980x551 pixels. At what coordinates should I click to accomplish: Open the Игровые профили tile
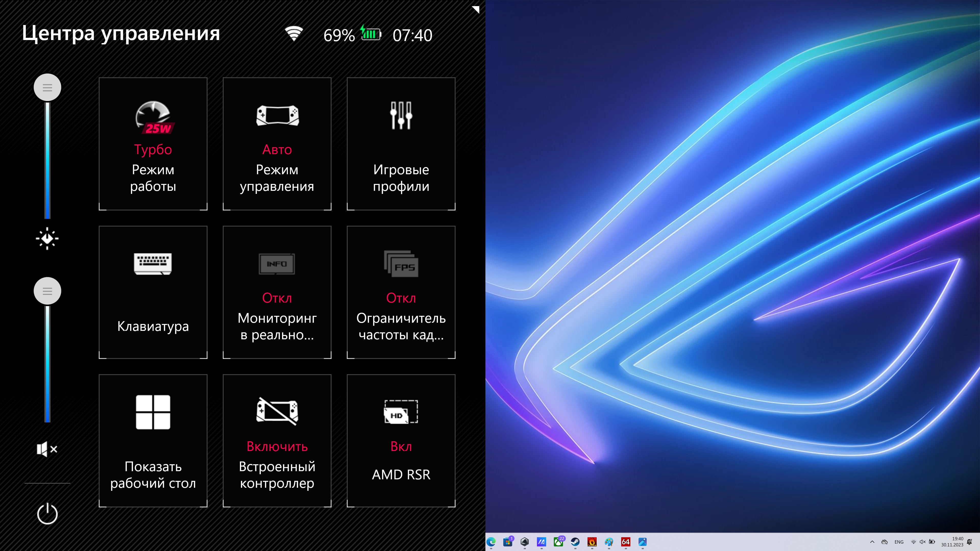pos(401,144)
